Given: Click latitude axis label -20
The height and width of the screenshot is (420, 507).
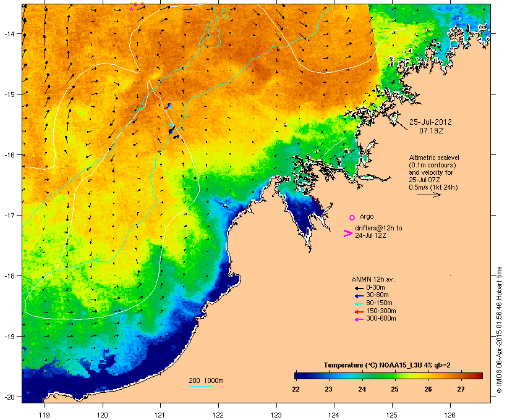Looking at the screenshot, I should click(9, 397).
